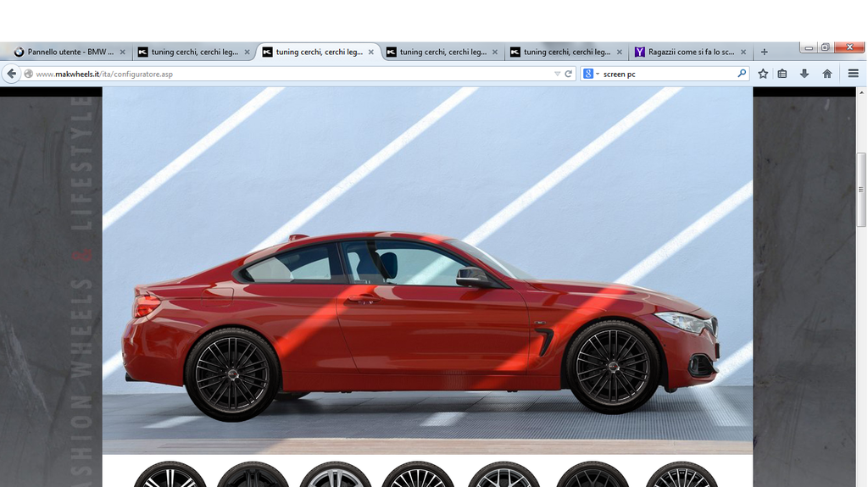Click the red BMW car preview image

427,271
